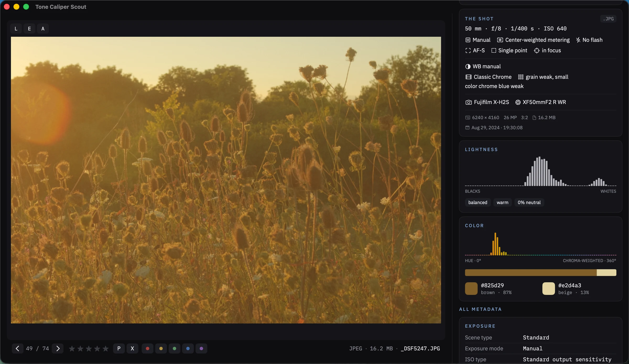Apply green color label
Viewport: 629px width, 364px height.
(x=174, y=348)
